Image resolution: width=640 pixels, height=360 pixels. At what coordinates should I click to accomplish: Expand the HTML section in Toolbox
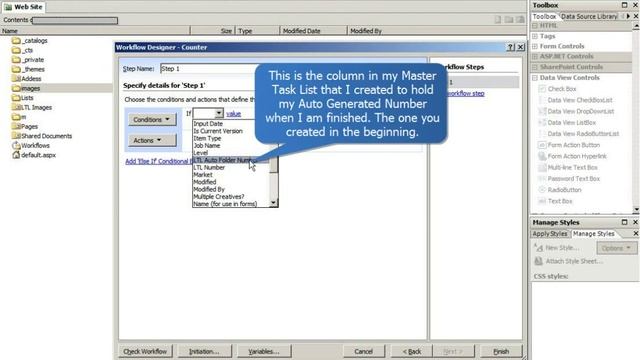coord(535,25)
